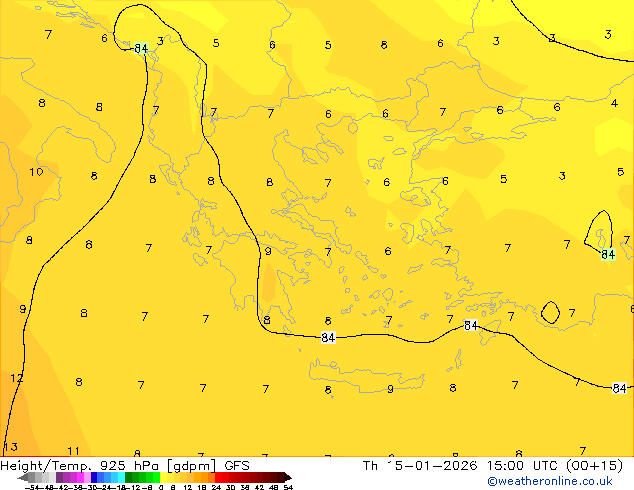Click the temperature value 12 at left edge
634x490 pixels.
(x=17, y=378)
